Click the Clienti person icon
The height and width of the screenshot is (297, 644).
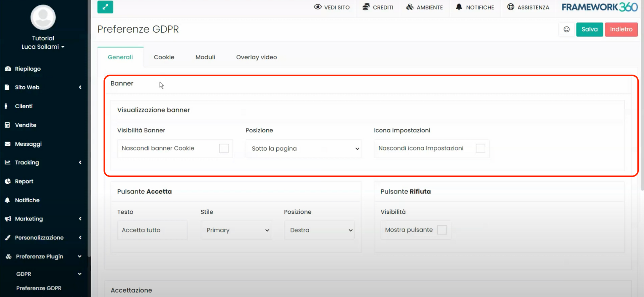click(6, 106)
